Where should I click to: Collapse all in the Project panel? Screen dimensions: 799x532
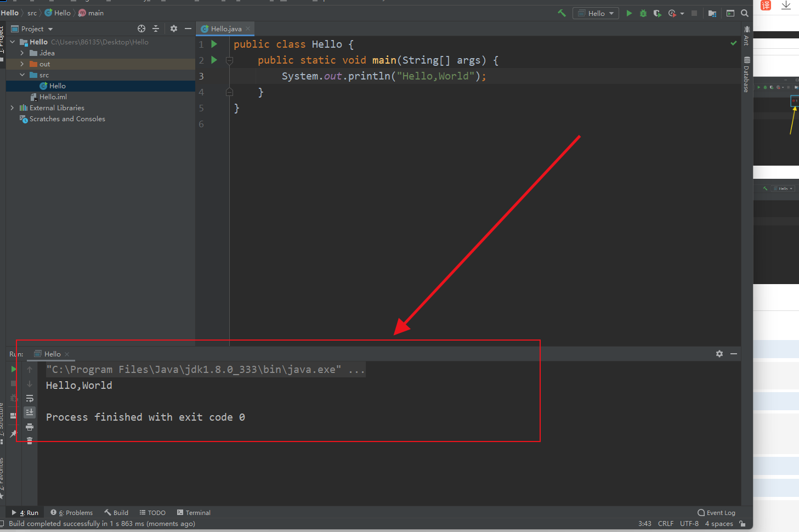156,29
